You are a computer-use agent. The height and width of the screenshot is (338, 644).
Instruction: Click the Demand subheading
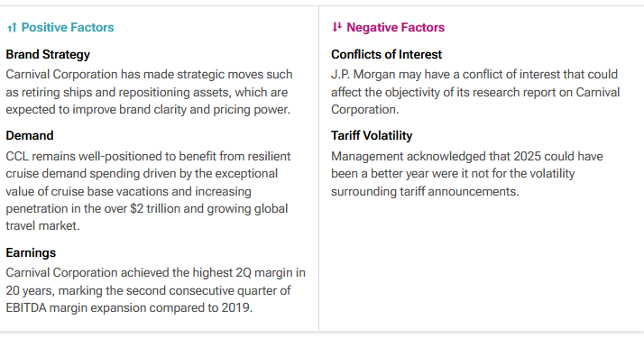[x=30, y=136]
